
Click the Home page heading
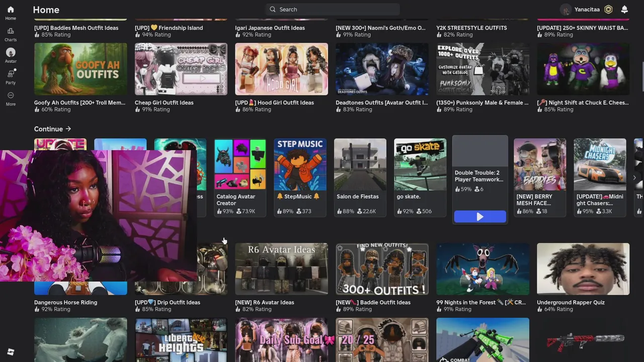point(46,10)
